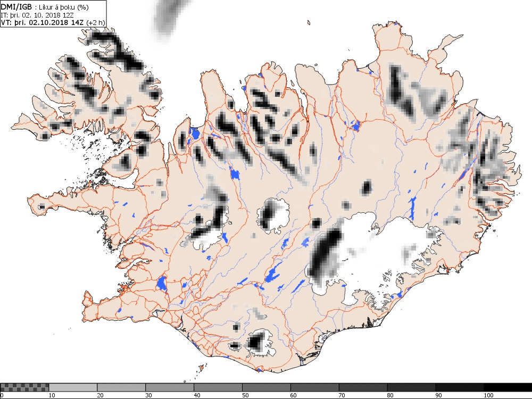532x399 pixels.
Task: Pick the 10–20% light gray legend swatch
Action: tap(73, 387)
